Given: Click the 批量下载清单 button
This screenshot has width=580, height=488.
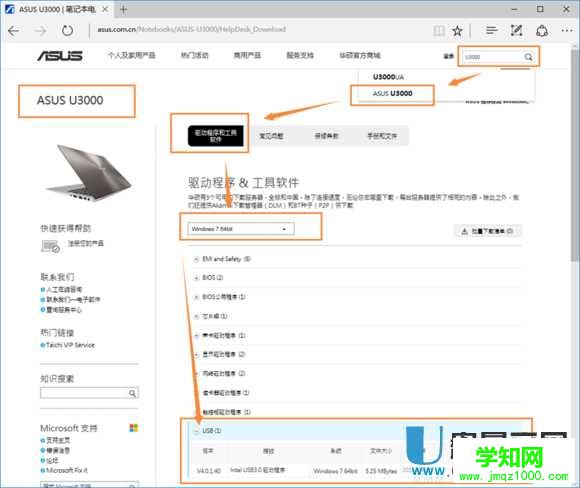Looking at the screenshot, I should [x=488, y=231].
